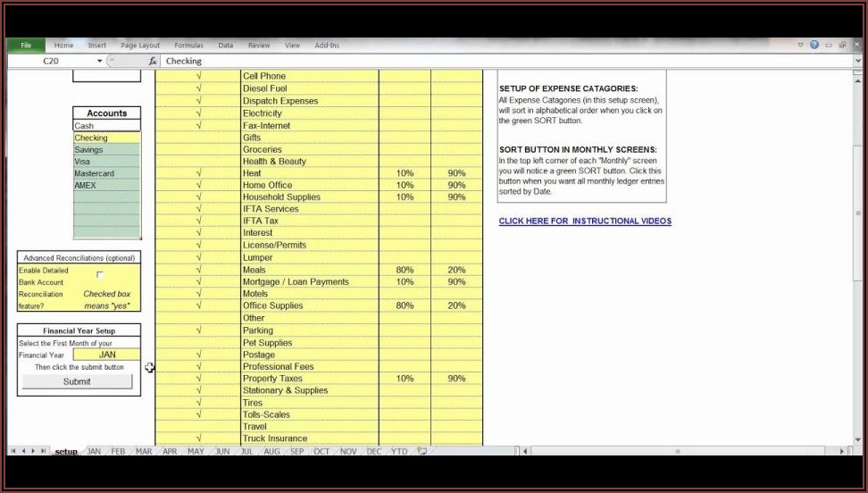Open the Home ribbon tab
Viewport: 868px width, 493px height.
pyautogui.click(x=63, y=46)
